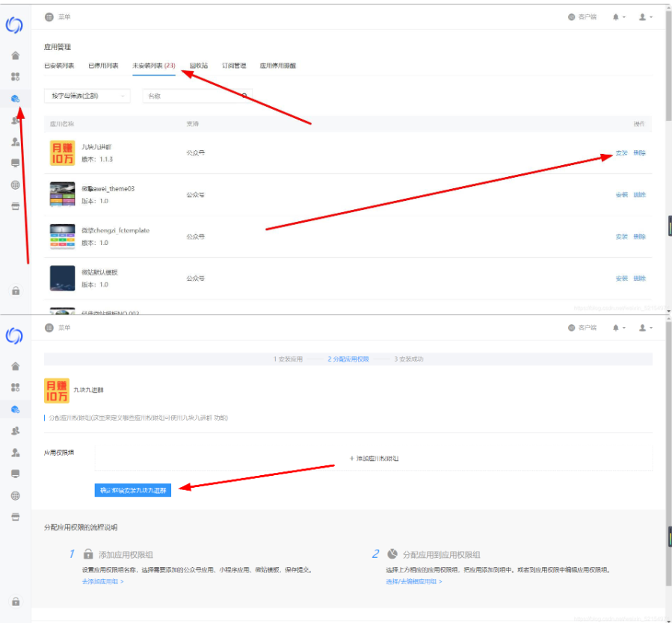Switch to the 未安装列表 (23) tab

click(x=153, y=66)
